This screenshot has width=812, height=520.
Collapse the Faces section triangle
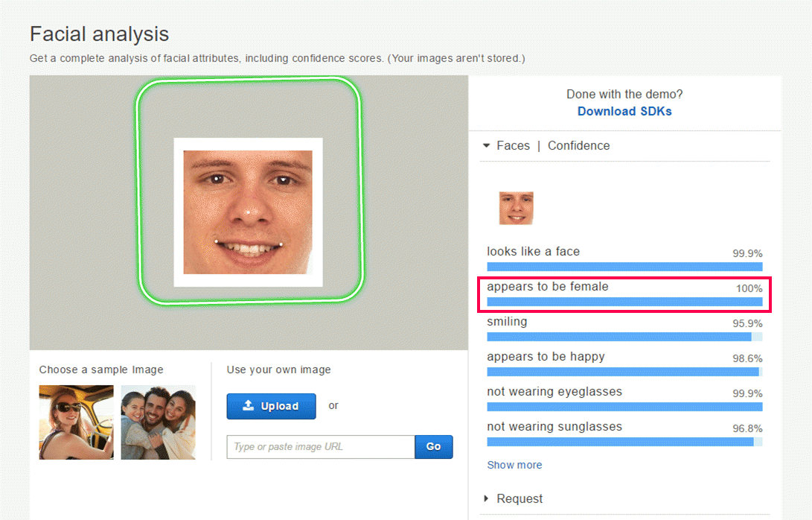[486, 146]
